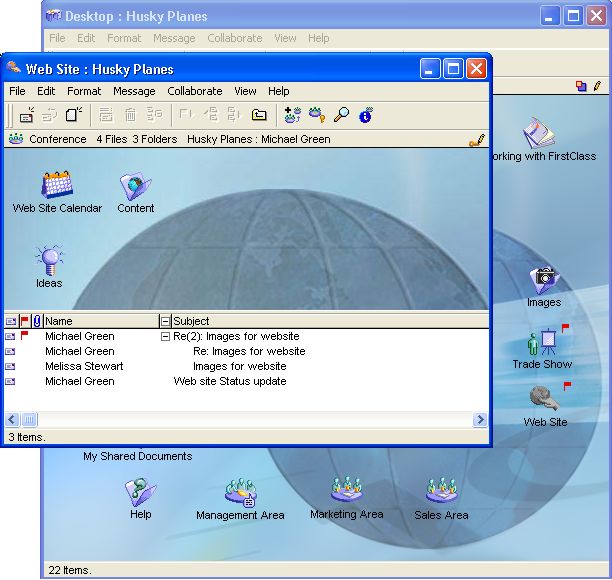Click the magnifying glass Find toolbar icon
Image resolution: width=612 pixels, height=580 pixels.
(341, 115)
